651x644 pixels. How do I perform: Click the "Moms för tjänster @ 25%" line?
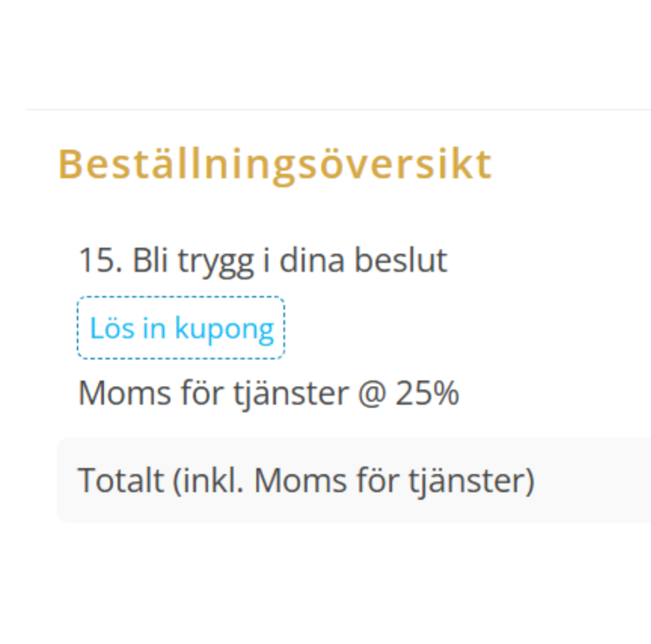coord(269,393)
